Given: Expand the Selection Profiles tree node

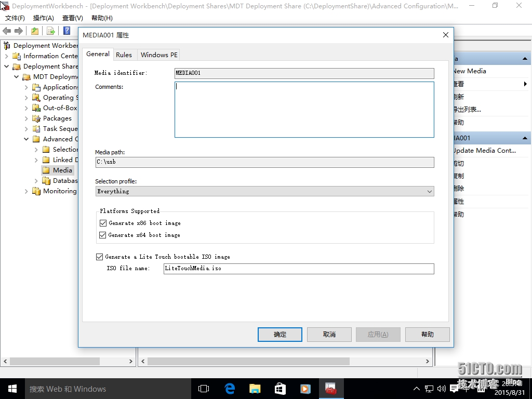Looking at the screenshot, I should tap(36, 150).
